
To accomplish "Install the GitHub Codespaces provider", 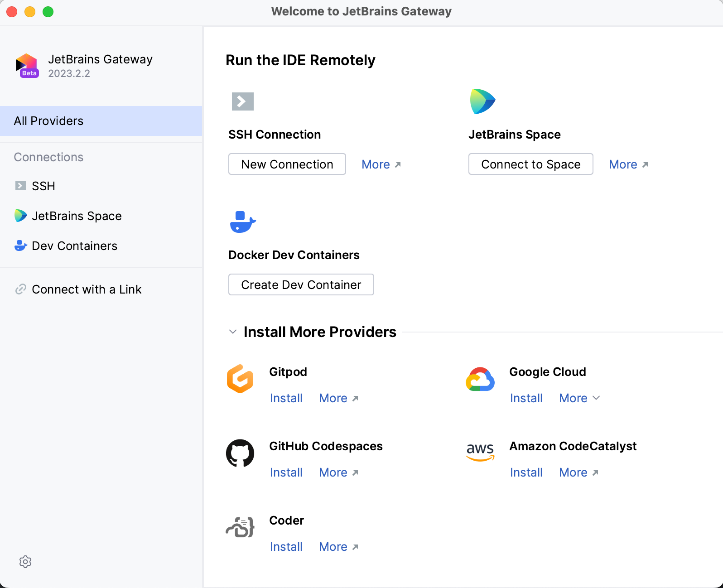I will click(286, 472).
